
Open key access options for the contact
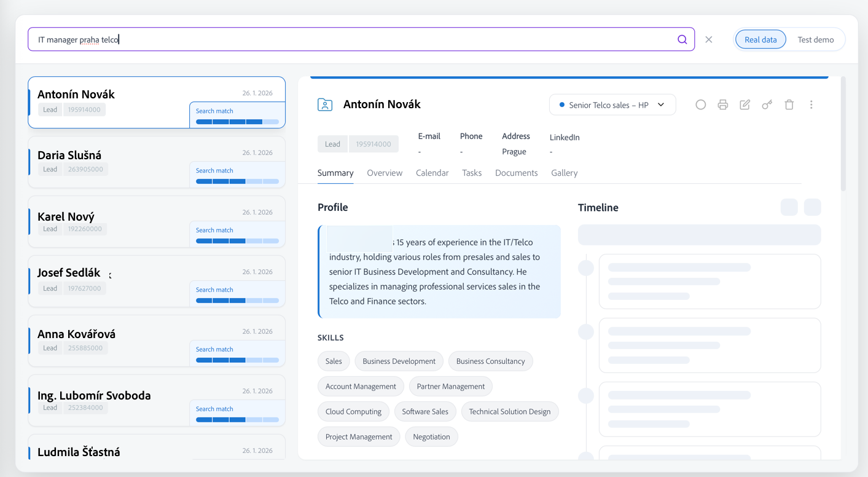tap(767, 104)
